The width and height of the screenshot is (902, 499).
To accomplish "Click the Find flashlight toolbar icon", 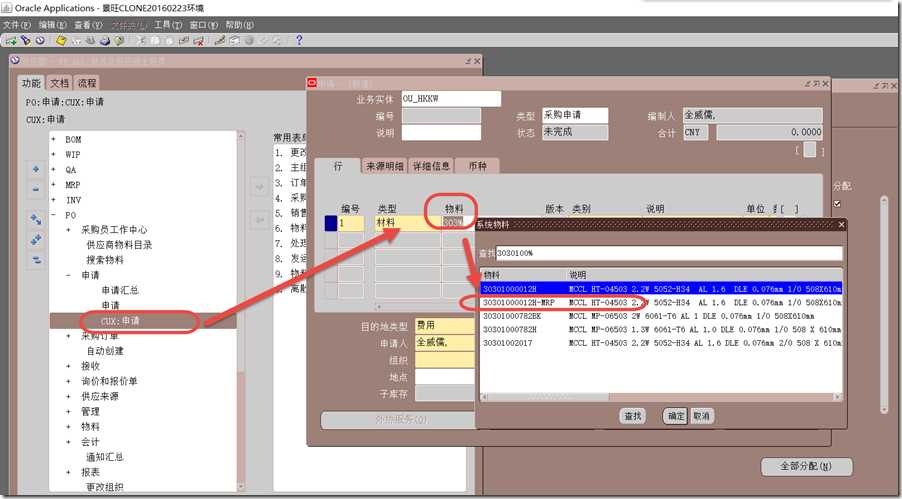I will (25, 40).
